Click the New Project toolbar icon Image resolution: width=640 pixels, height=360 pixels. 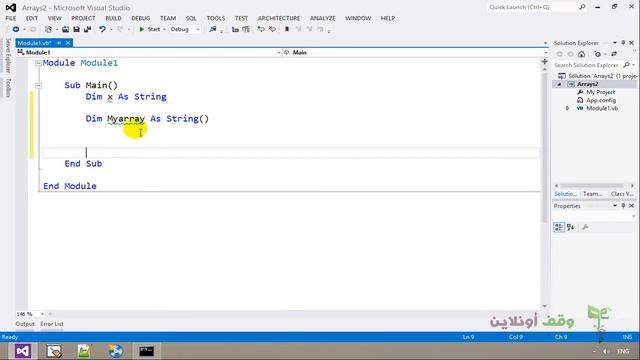[x=48, y=29]
